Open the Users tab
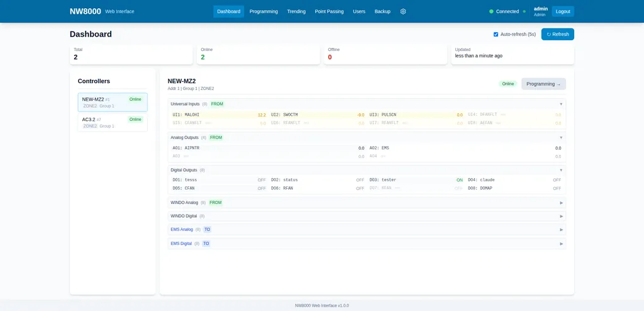The height and width of the screenshot is (311, 644). pos(359,11)
